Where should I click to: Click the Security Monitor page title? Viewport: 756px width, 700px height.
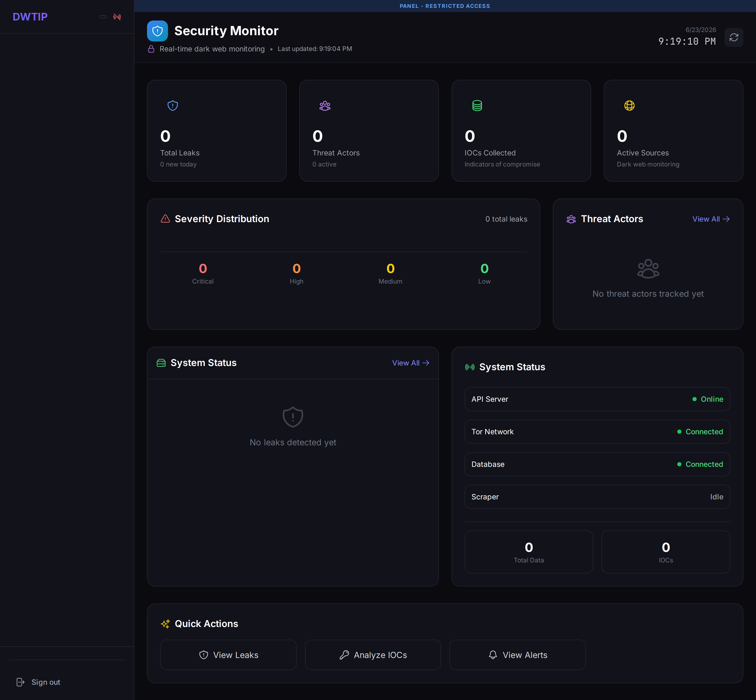pos(226,31)
